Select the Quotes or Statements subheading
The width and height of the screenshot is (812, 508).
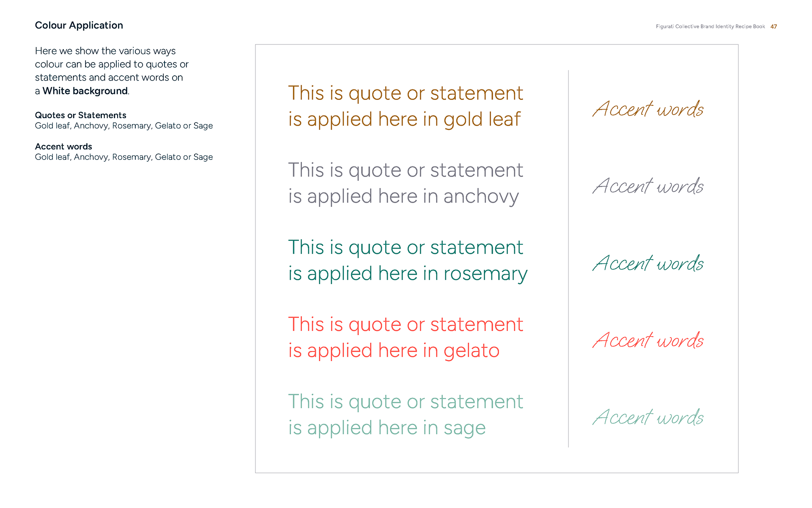point(80,115)
